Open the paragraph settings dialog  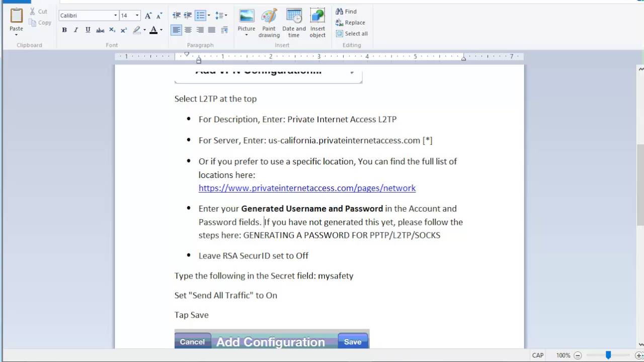coord(224,30)
